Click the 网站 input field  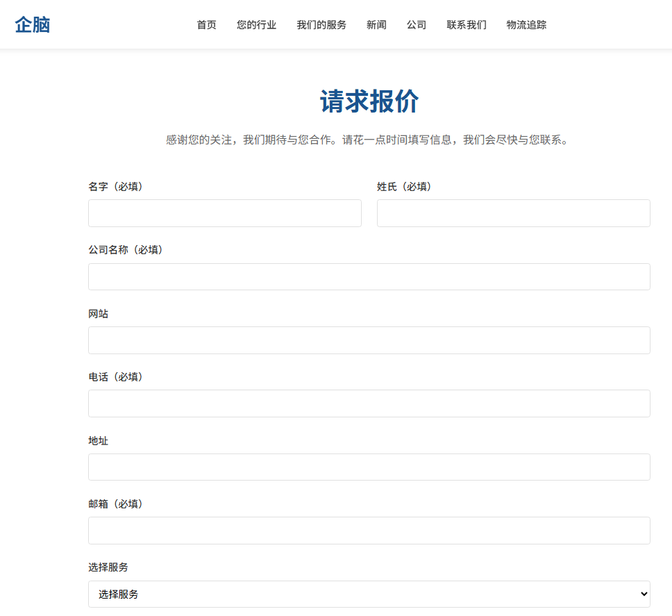click(x=369, y=340)
